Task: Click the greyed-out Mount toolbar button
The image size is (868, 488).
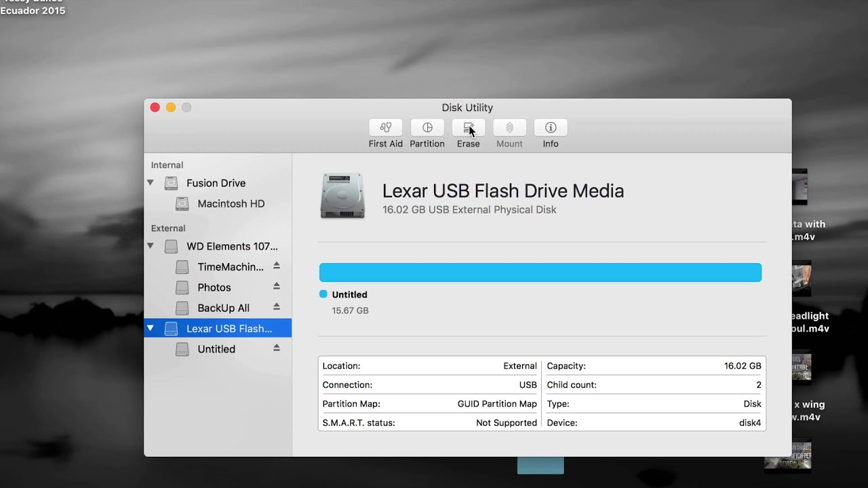Action: coord(509,127)
